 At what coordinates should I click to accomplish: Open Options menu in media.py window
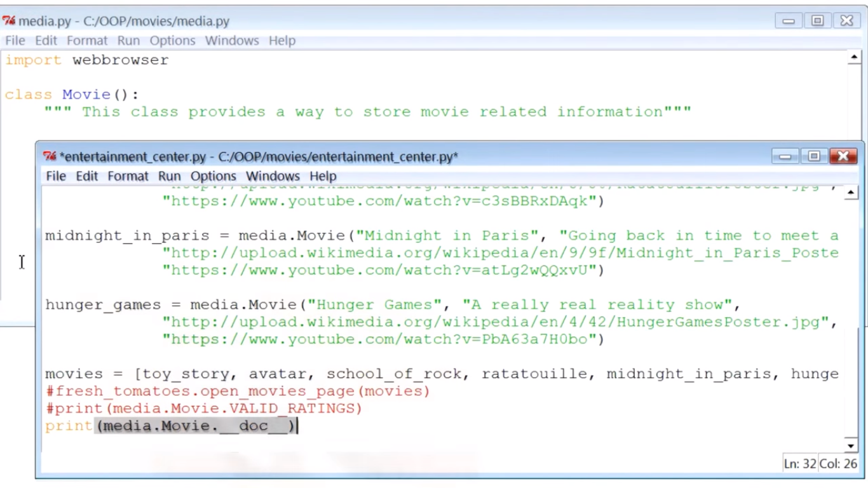coord(172,41)
